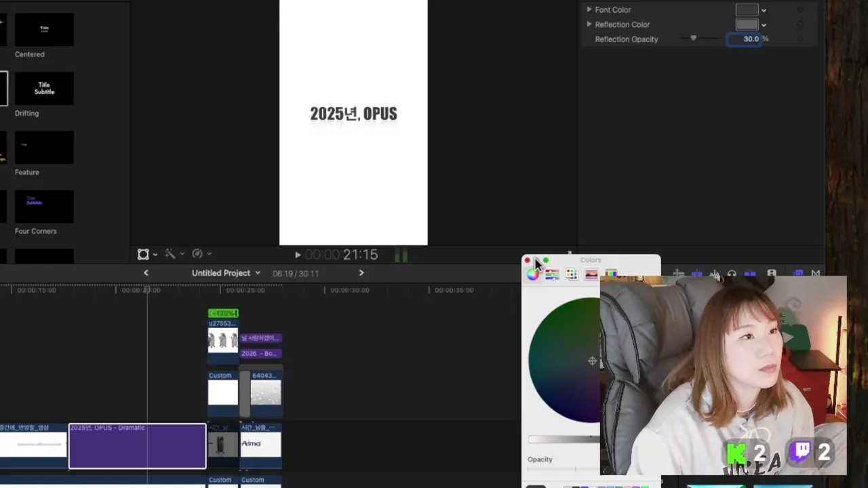
Task: Open the Retime speed dropdown arrow
Action: click(x=209, y=255)
